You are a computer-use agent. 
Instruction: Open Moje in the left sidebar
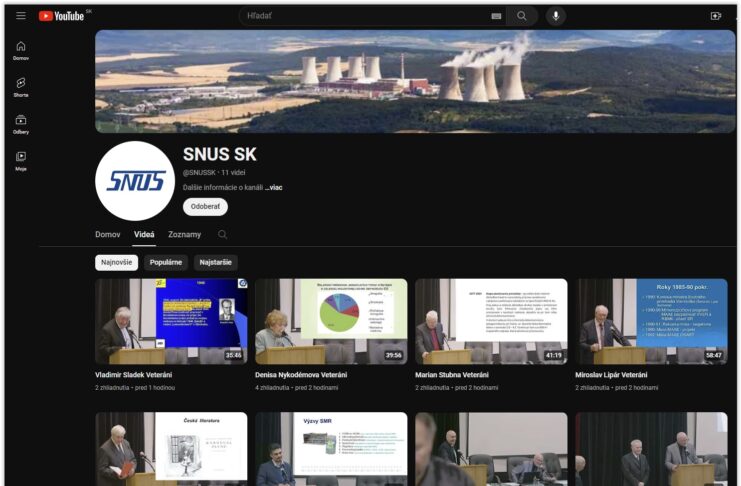click(x=21, y=161)
